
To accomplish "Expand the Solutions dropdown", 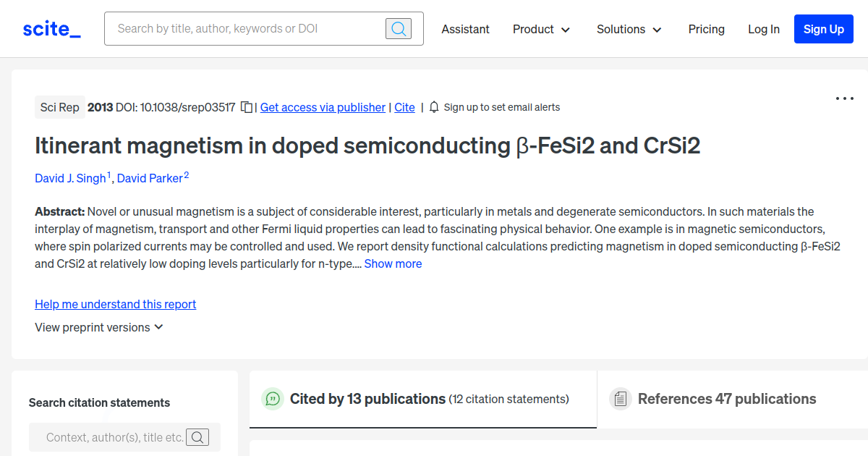I will (629, 29).
